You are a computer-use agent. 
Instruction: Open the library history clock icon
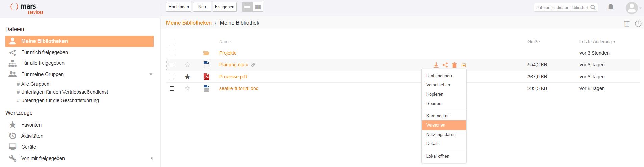638,24
